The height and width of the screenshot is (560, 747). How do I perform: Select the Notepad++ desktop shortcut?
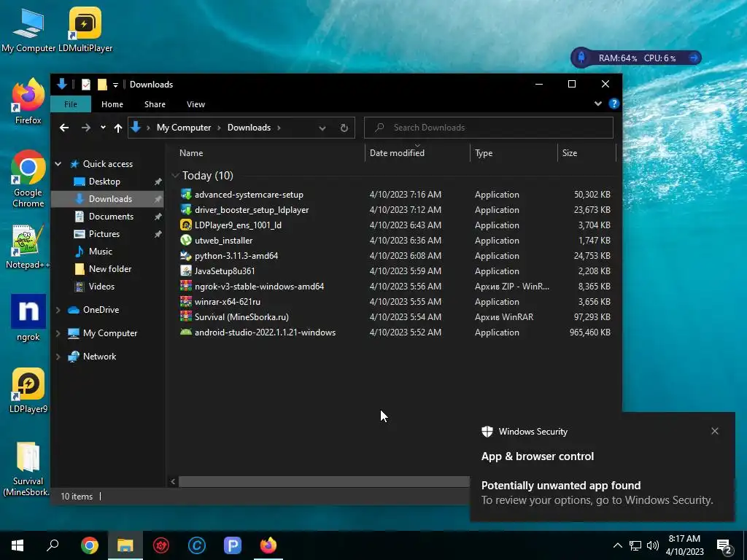click(x=28, y=246)
